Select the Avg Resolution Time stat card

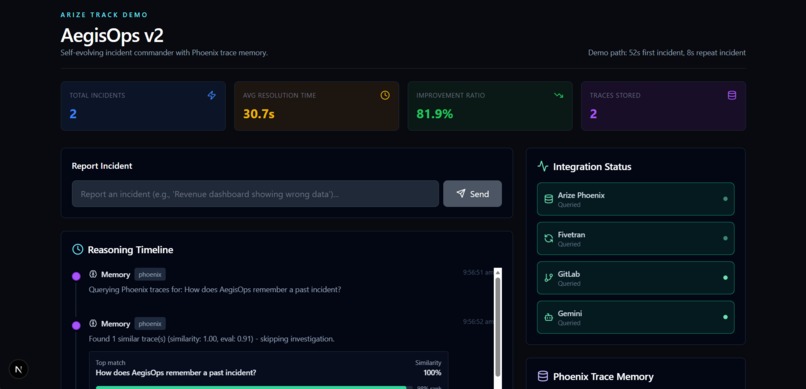(x=317, y=106)
